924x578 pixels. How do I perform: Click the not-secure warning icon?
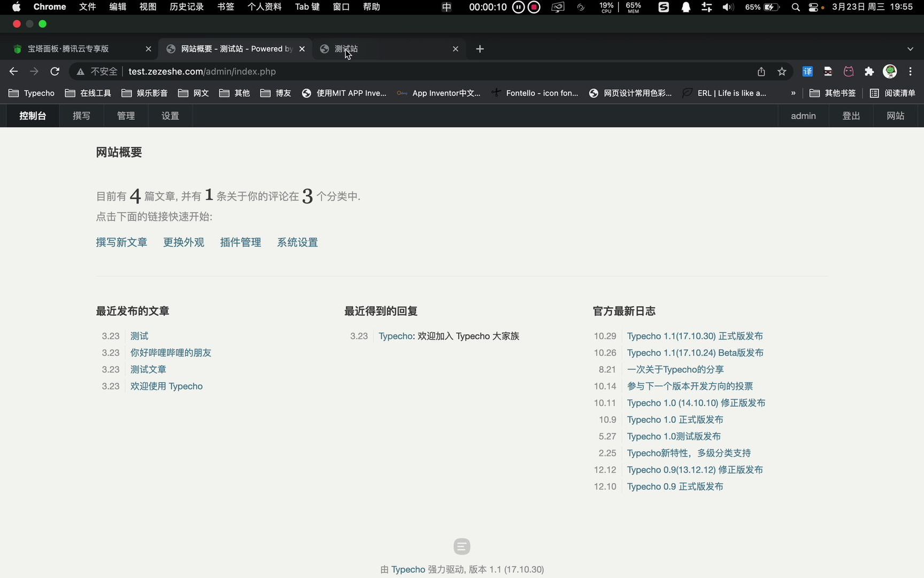pyautogui.click(x=80, y=71)
